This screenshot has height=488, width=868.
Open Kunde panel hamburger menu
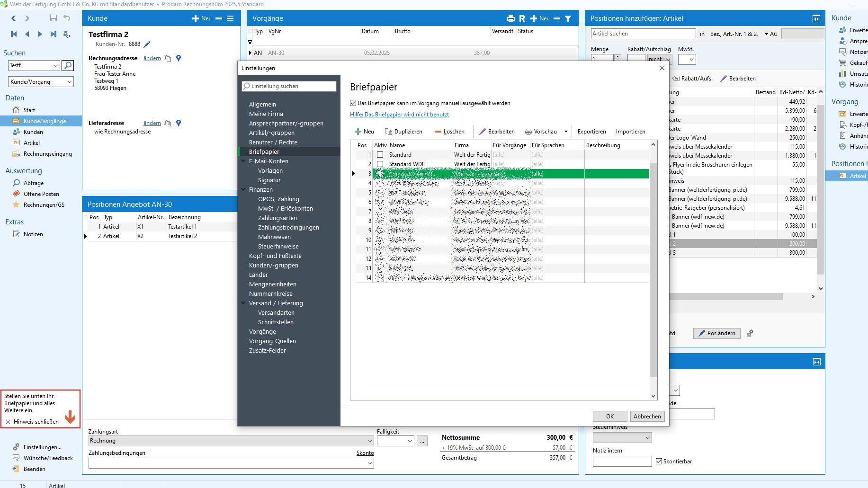pyautogui.click(x=230, y=18)
